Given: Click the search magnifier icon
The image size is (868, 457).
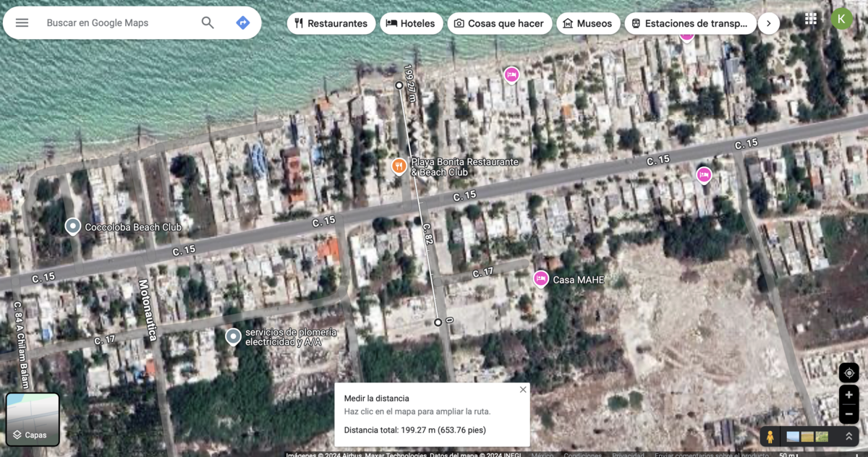Looking at the screenshot, I should 208,23.
